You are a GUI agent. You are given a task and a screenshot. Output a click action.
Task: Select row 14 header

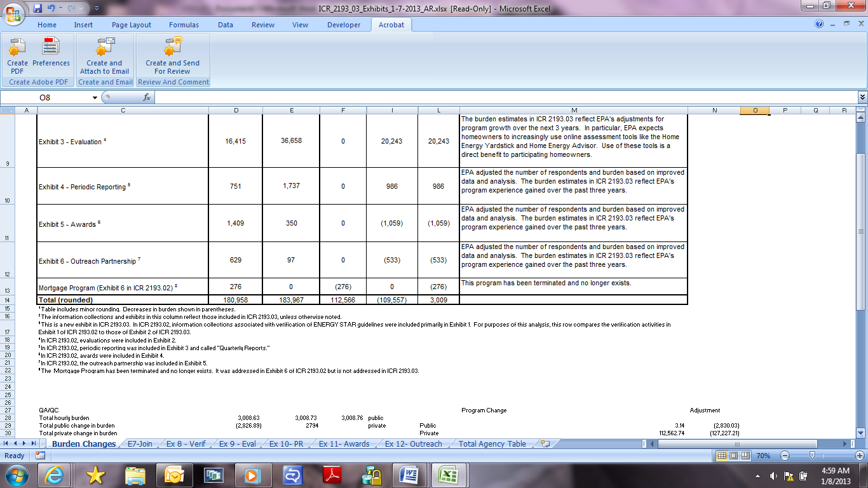point(8,300)
